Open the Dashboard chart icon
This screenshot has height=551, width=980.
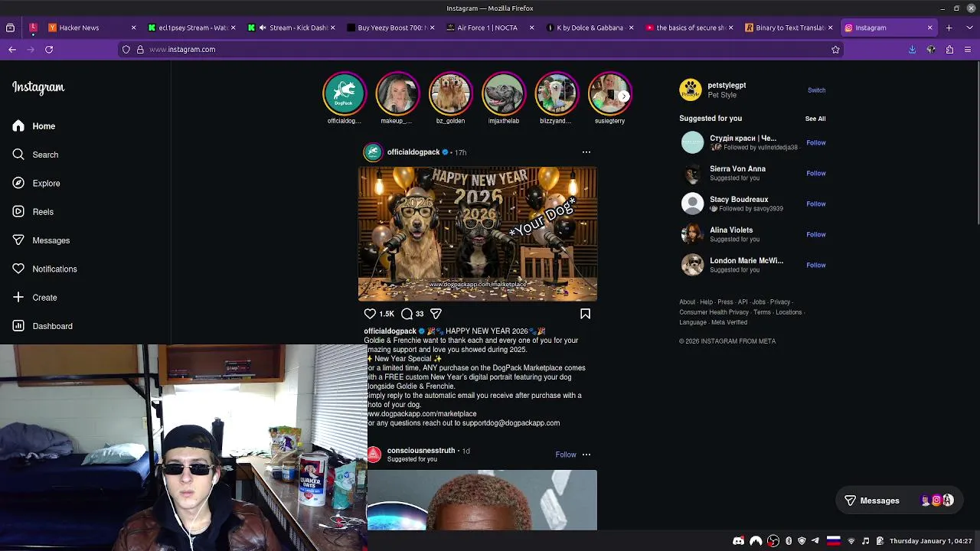[x=18, y=326]
